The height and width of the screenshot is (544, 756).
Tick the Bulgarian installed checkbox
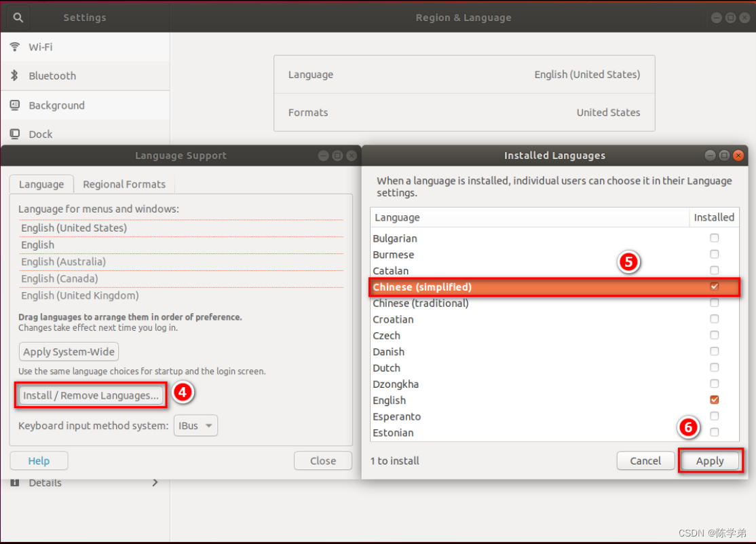pyautogui.click(x=715, y=238)
